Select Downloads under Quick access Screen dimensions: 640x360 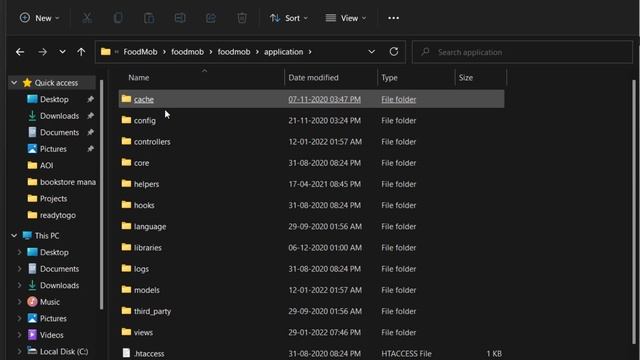pyautogui.click(x=59, y=116)
